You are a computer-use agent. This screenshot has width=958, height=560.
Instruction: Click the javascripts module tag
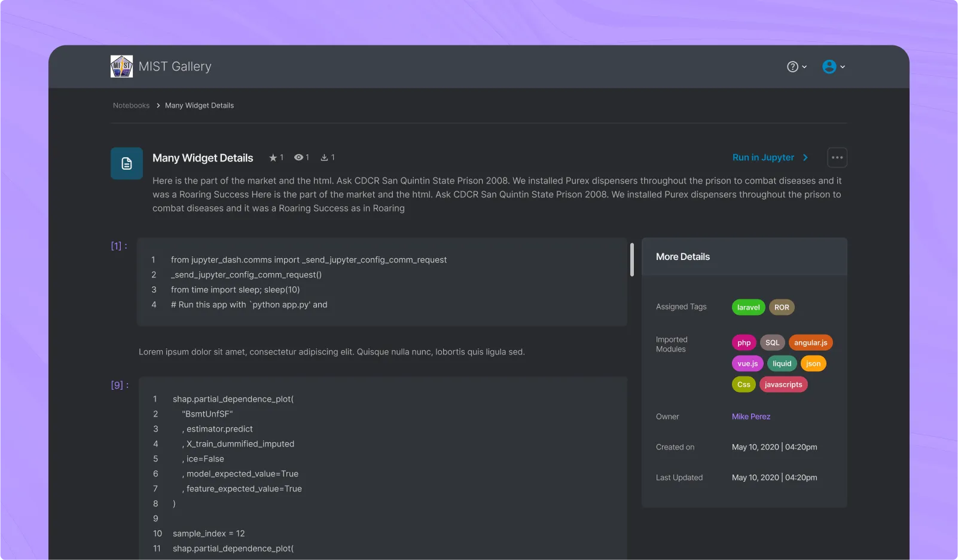[783, 384]
